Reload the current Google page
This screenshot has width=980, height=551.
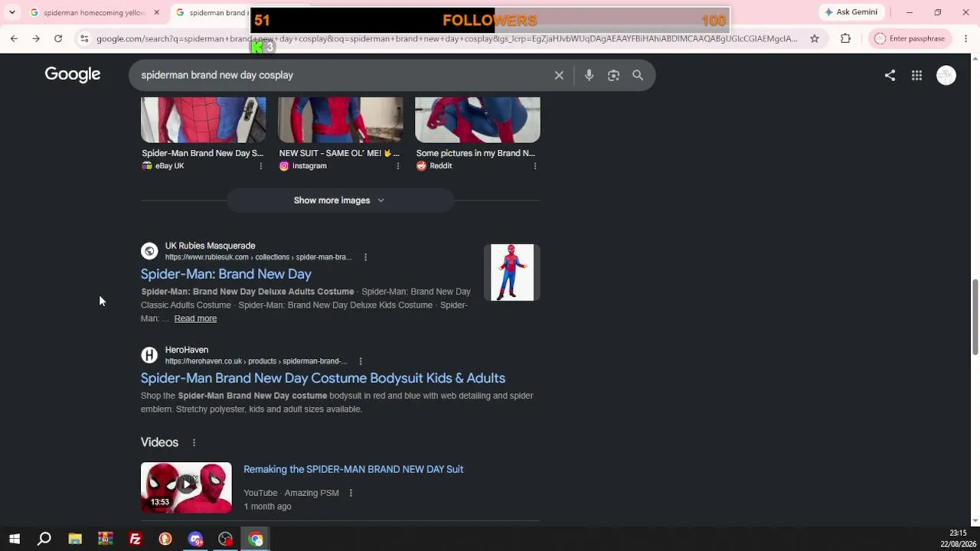58,38
